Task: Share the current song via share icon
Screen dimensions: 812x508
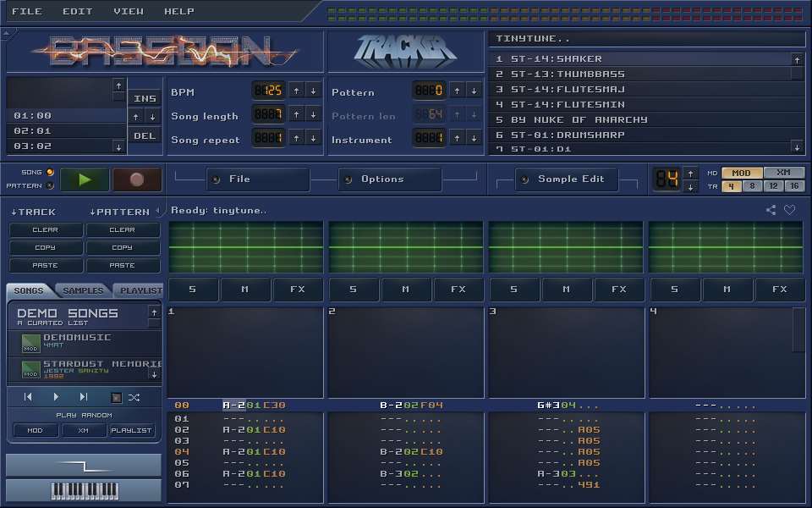Action: pos(771,210)
